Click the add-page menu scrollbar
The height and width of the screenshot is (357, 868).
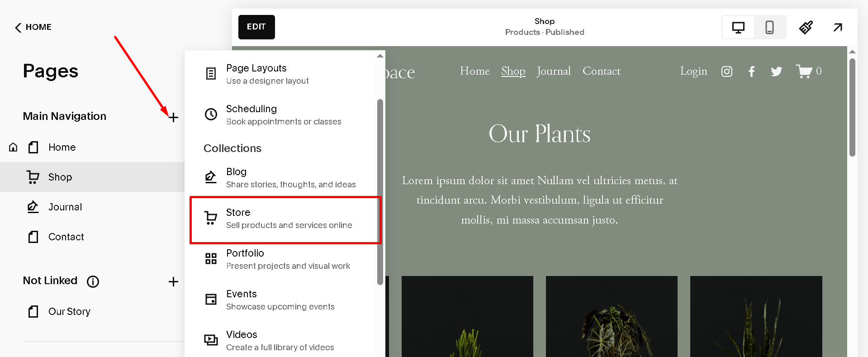(x=380, y=192)
